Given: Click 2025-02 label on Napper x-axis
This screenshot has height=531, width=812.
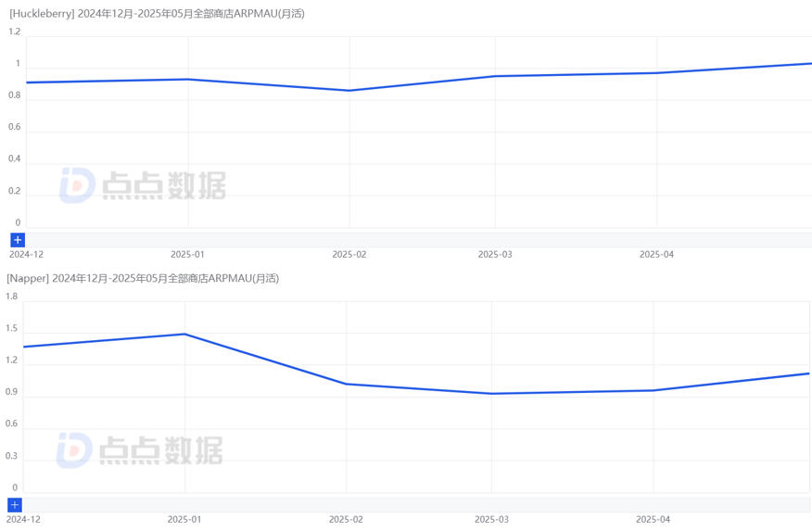Looking at the screenshot, I should tap(346, 520).
